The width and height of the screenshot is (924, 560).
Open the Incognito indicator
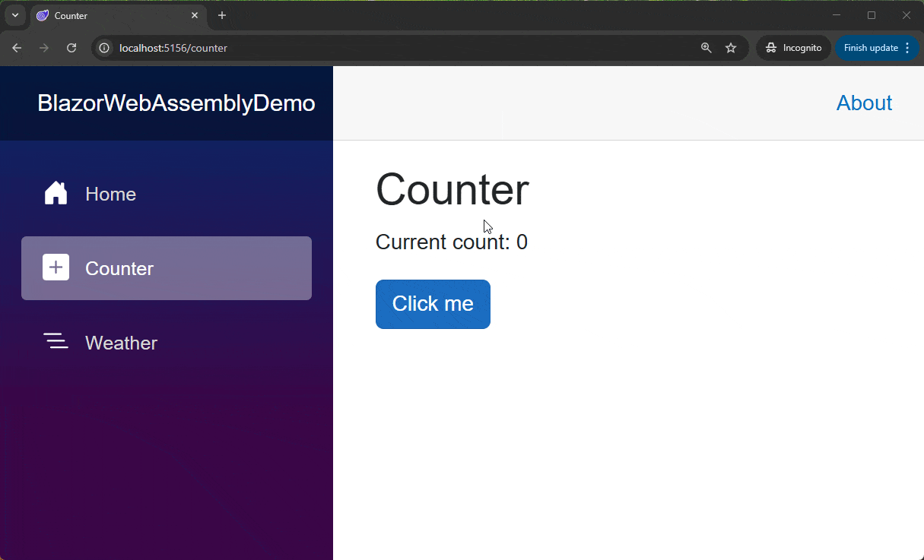click(x=793, y=48)
